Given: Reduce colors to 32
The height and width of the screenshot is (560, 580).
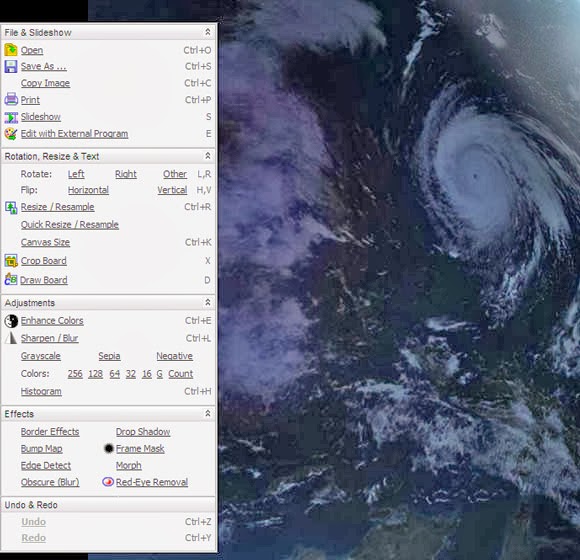Looking at the screenshot, I should pos(131,374).
